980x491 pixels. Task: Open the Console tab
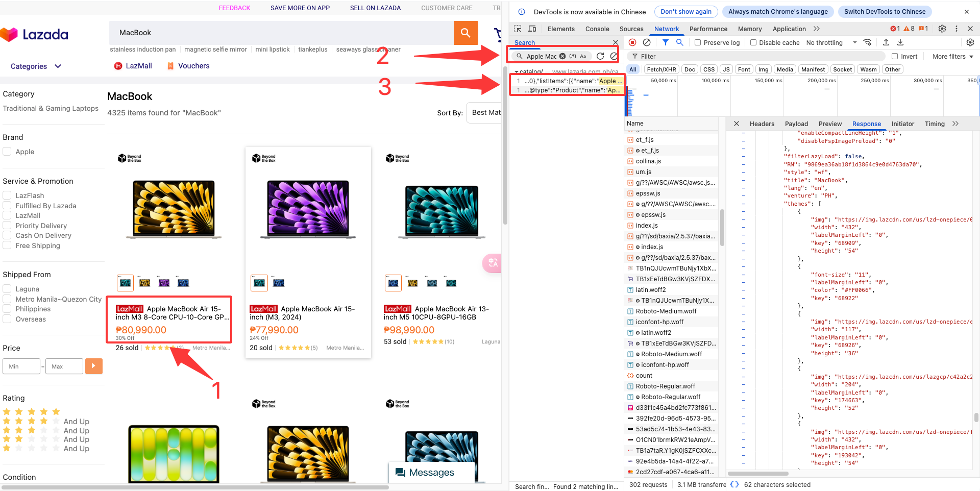click(597, 29)
